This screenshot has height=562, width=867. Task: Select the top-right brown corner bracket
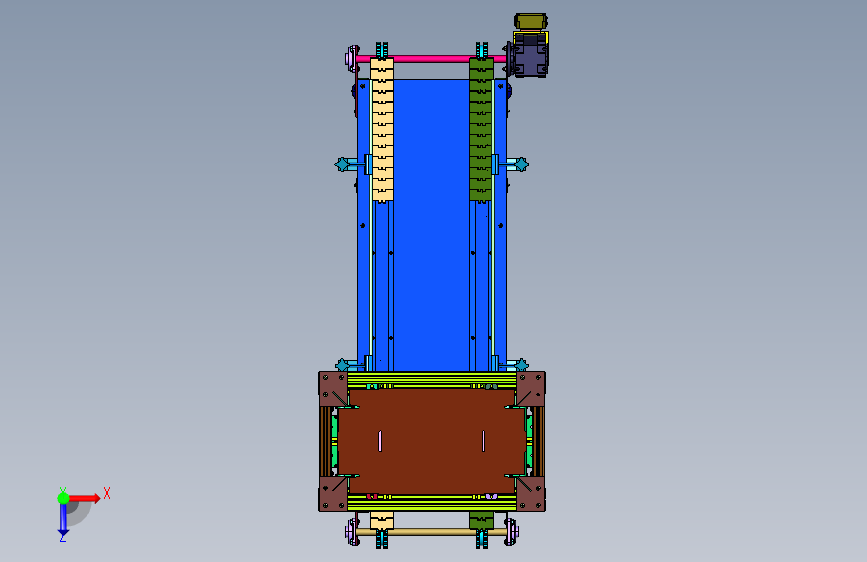click(x=531, y=389)
